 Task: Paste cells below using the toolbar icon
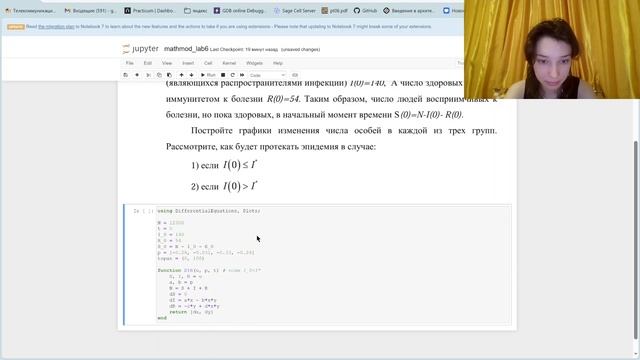point(169,75)
